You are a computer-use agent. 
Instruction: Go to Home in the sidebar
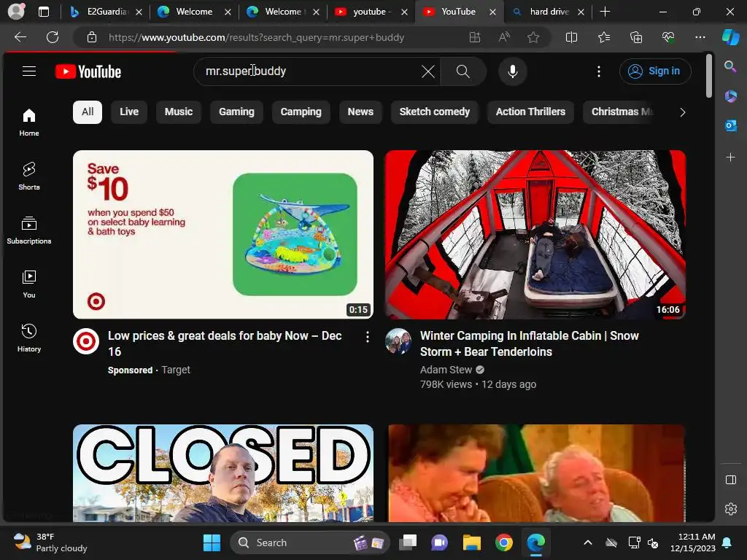pos(29,122)
